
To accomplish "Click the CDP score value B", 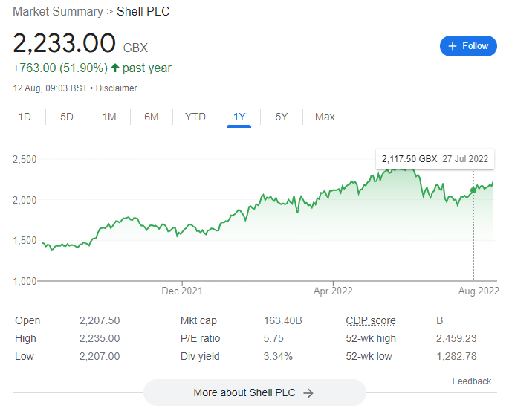I will coord(439,320).
